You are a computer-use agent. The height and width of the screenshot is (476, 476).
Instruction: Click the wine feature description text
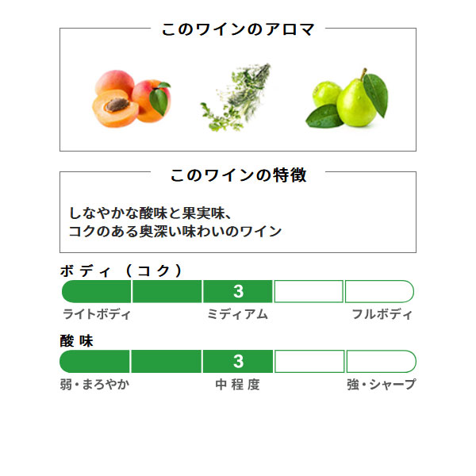point(175,222)
